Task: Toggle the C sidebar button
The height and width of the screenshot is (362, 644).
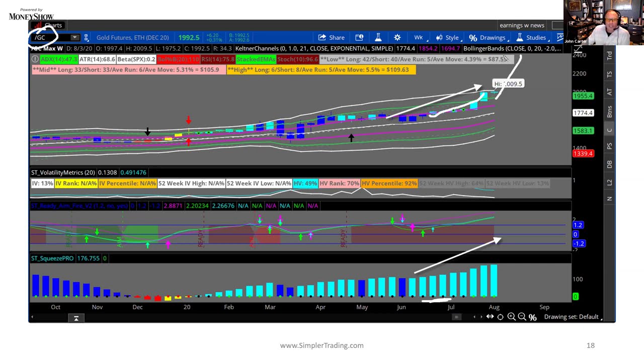Action: click(609, 130)
